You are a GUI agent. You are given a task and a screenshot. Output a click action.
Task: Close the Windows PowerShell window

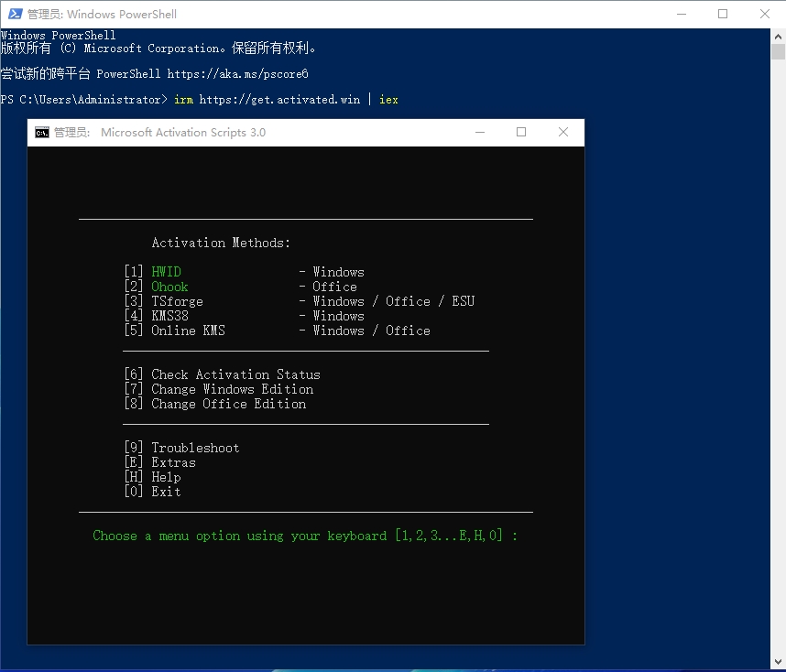coord(764,14)
